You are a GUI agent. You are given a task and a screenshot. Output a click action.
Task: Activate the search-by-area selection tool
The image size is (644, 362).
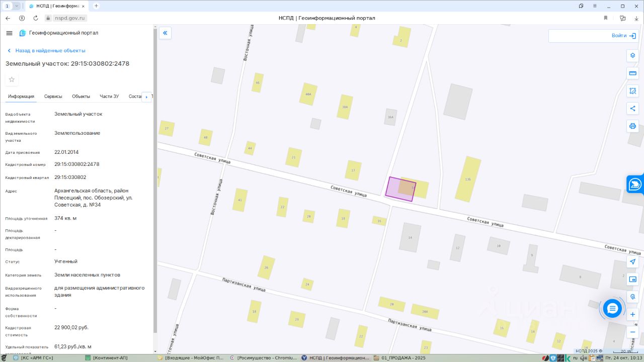pos(632,91)
